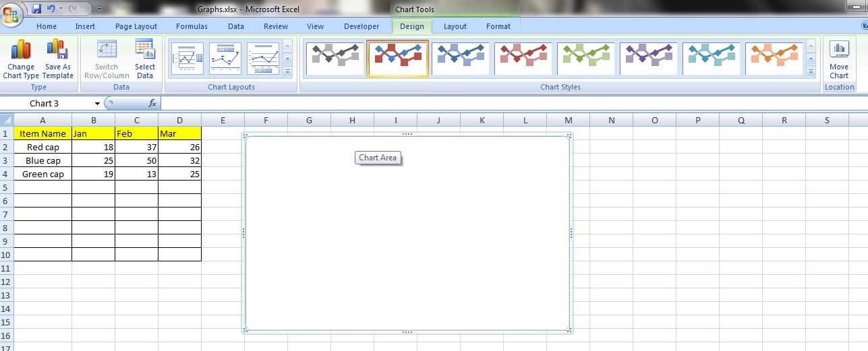
Task: Open the Name Box dropdown arrow
Action: pos(97,104)
